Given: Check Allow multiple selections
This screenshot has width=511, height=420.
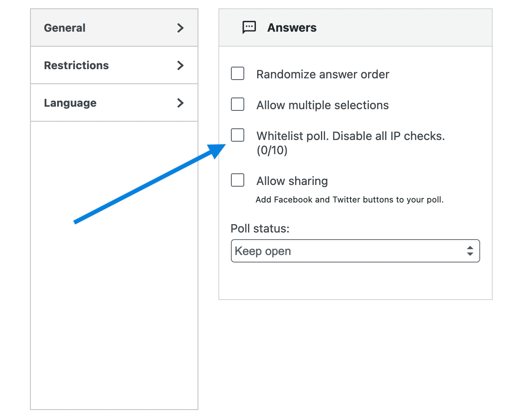Looking at the screenshot, I should 237,104.
